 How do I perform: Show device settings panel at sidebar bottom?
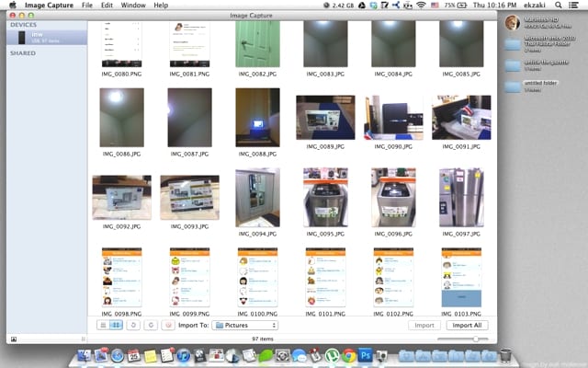pyautogui.click(x=14, y=339)
